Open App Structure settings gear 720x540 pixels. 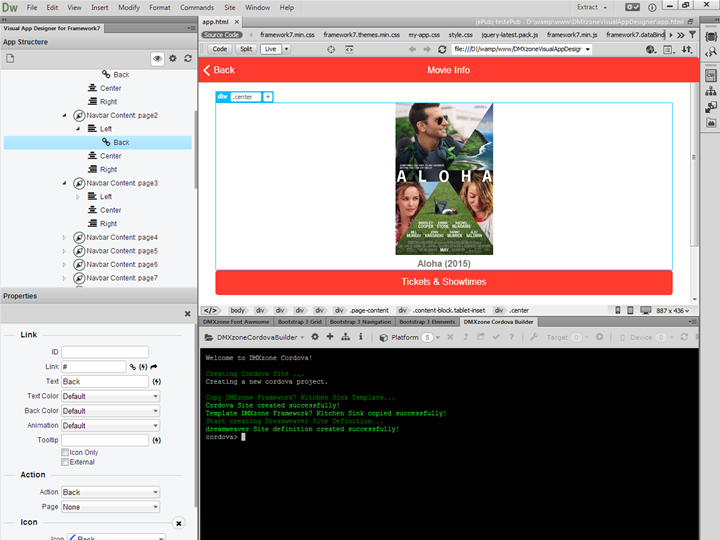coord(173,59)
